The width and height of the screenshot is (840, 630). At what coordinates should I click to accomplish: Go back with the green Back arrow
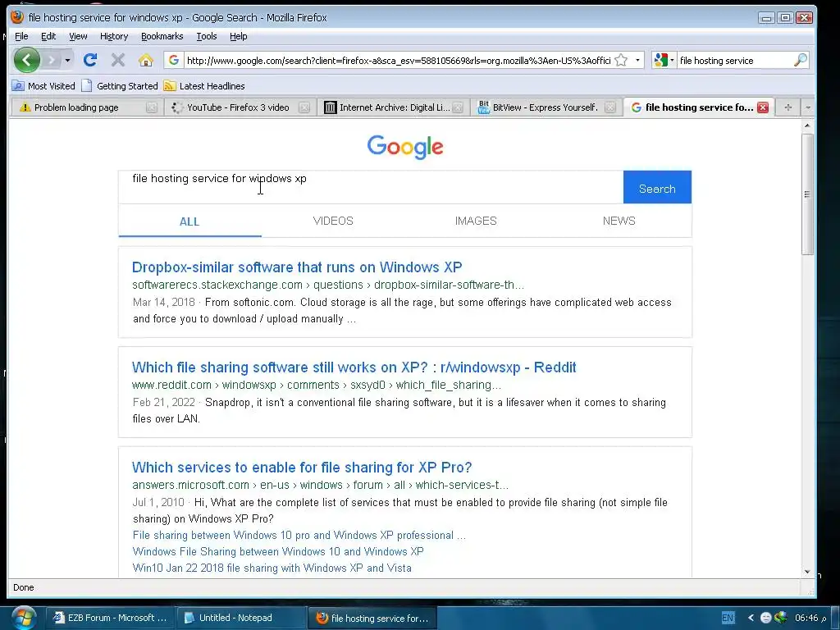(27, 60)
